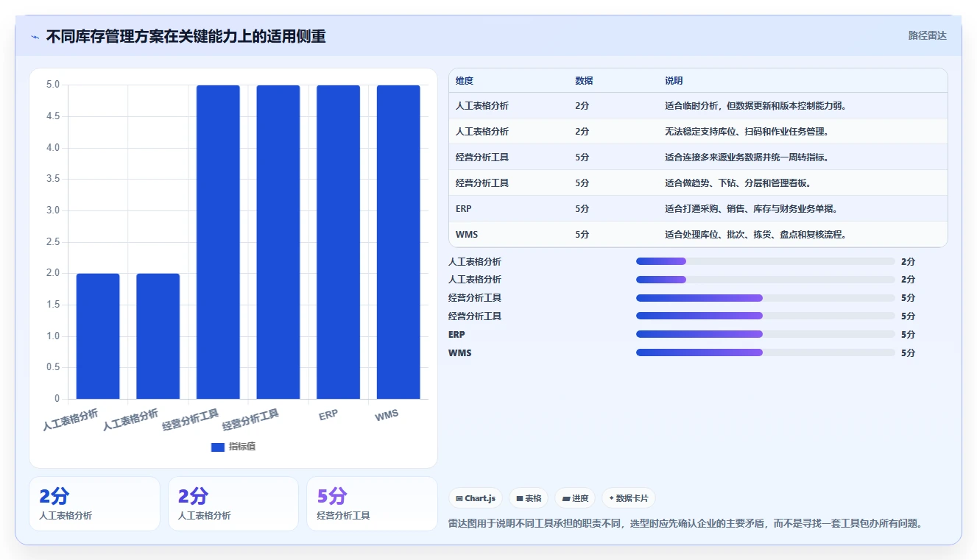977x560 pixels.
Task: Click the 数据 column header in the table
Action: pyautogui.click(x=584, y=81)
